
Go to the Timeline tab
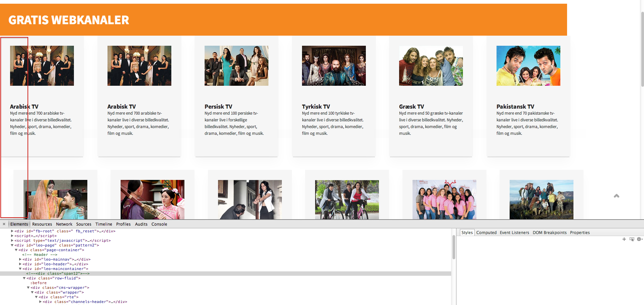[x=104, y=224]
